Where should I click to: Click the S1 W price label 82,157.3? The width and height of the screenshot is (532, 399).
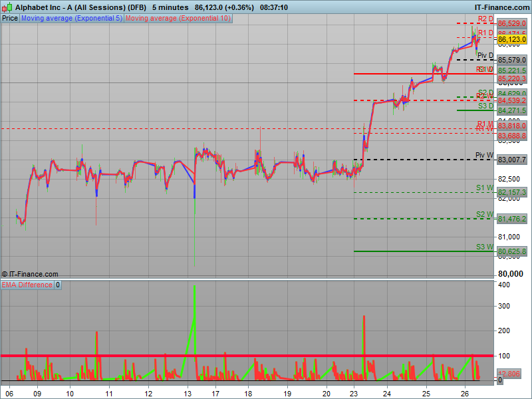[x=512, y=192]
